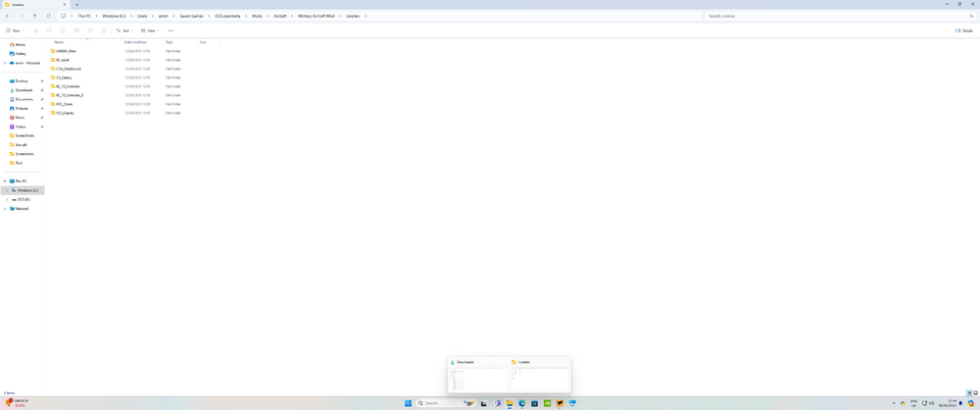Select the P3C_Orion folder
Viewport: 980px width, 410px height.
pyautogui.click(x=61, y=104)
